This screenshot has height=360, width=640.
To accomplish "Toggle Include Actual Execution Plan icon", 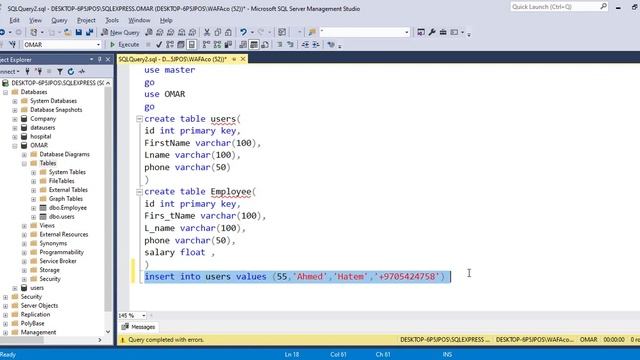I will tap(206, 44).
